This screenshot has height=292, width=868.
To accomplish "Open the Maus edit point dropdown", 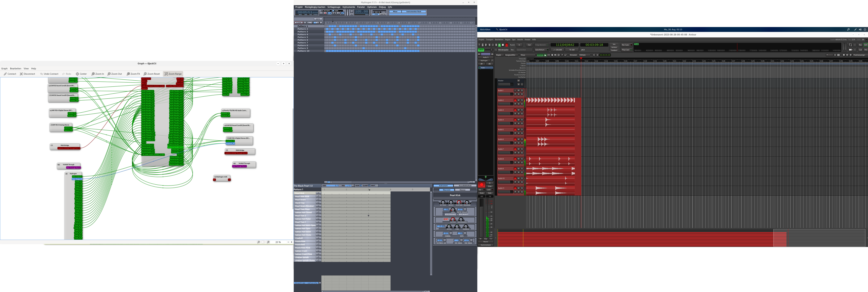I will pos(528,55).
